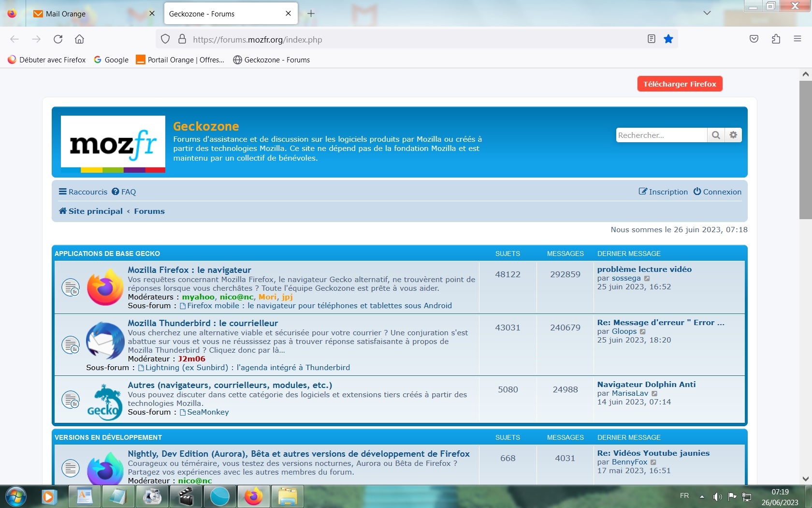Open Re: Vidéos Youtube jaunies post
This screenshot has height=508, width=812.
click(x=653, y=453)
